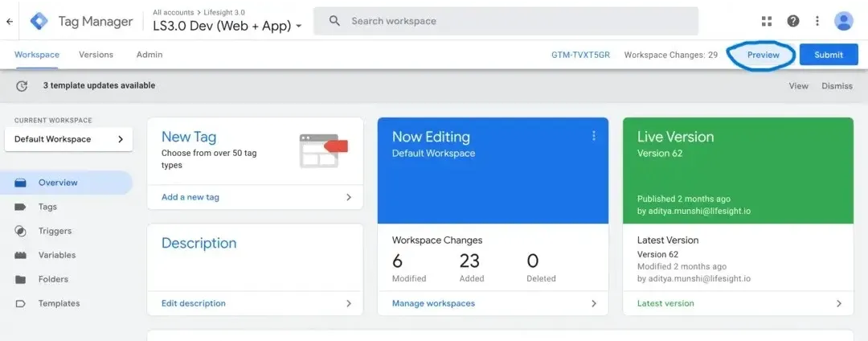
Task: Open the LS3.0 Dev container dropdown
Action: pyautogui.click(x=299, y=26)
